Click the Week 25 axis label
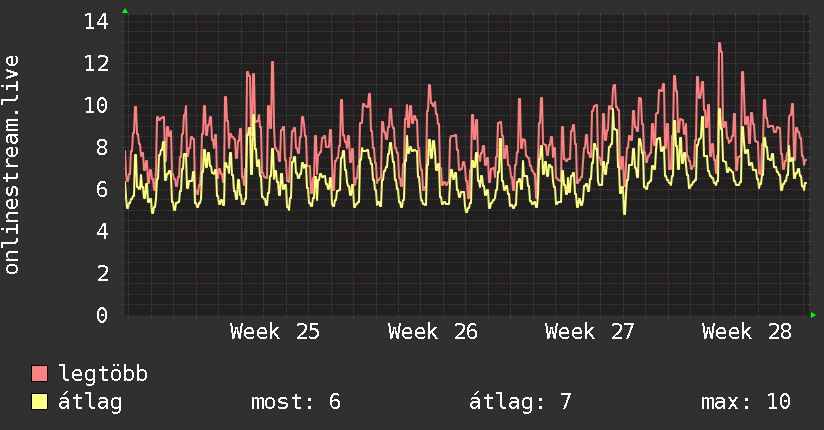 pos(275,332)
